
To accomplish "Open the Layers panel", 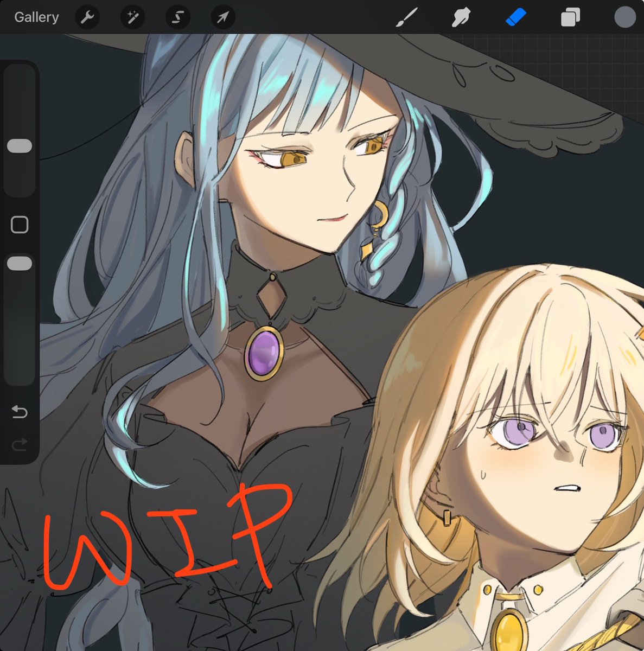I will tap(570, 17).
